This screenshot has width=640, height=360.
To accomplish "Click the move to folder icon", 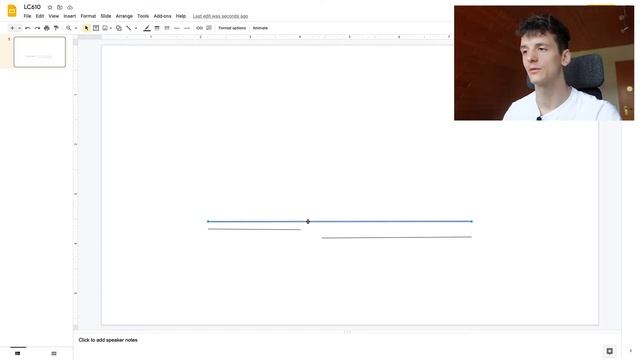I will 60,7.
